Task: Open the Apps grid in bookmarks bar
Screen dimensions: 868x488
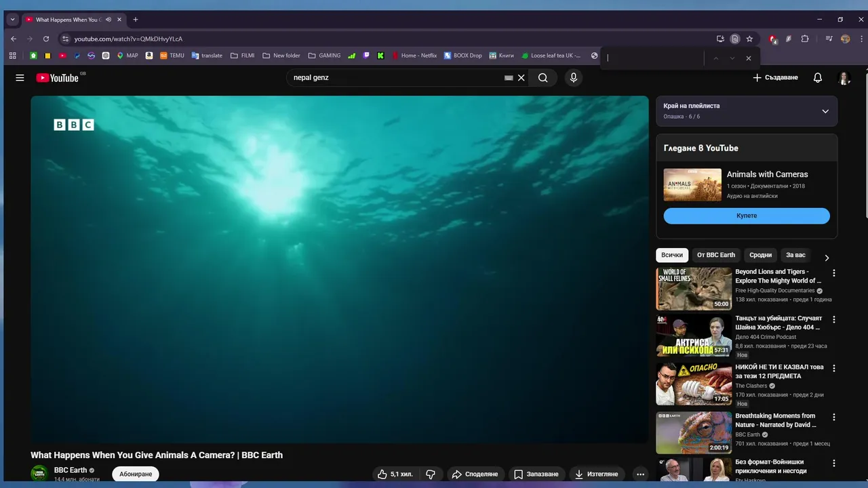Action: point(13,56)
